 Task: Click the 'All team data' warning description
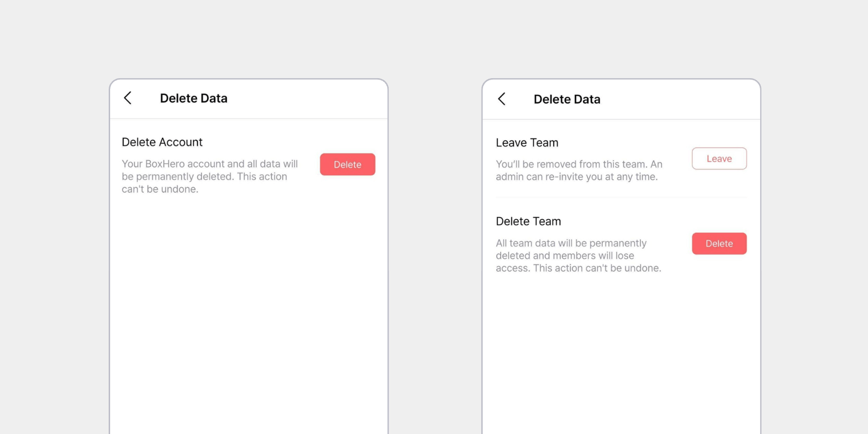pos(578,256)
